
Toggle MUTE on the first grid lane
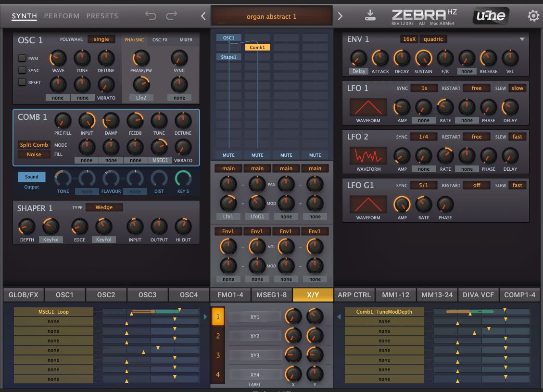point(228,155)
